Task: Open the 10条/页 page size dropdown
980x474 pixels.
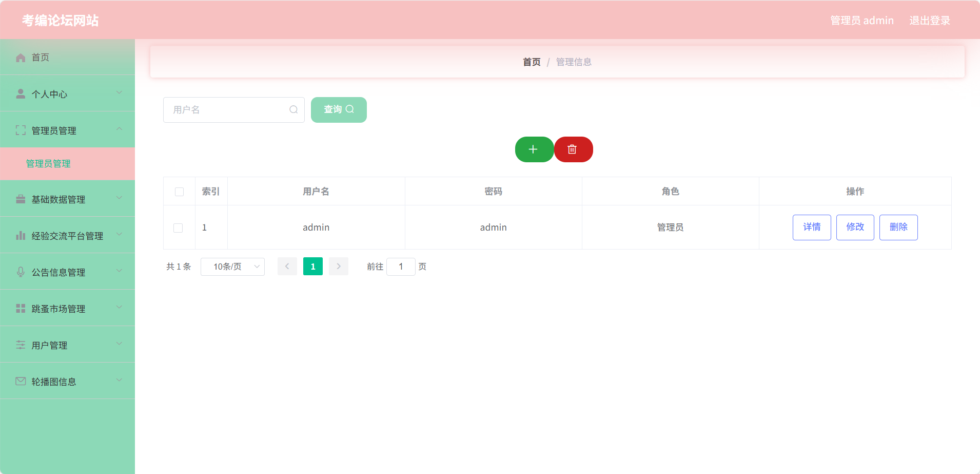Action: pos(232,267)
